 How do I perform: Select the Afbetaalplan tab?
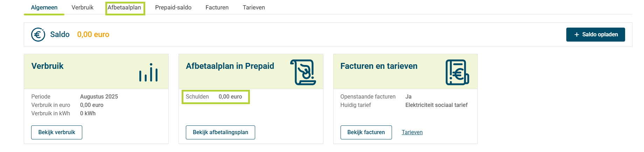[125, 7]
